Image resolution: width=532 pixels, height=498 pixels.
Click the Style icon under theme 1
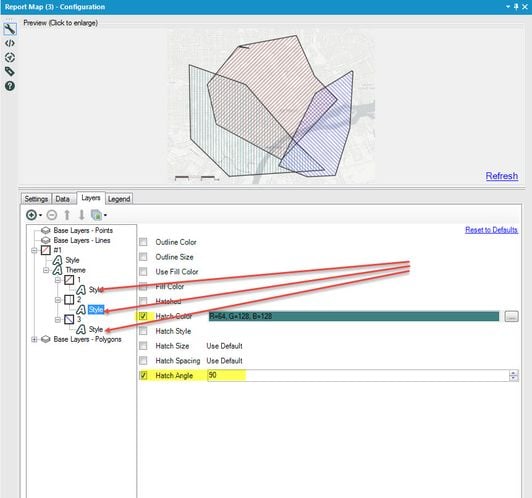(81, 290)
